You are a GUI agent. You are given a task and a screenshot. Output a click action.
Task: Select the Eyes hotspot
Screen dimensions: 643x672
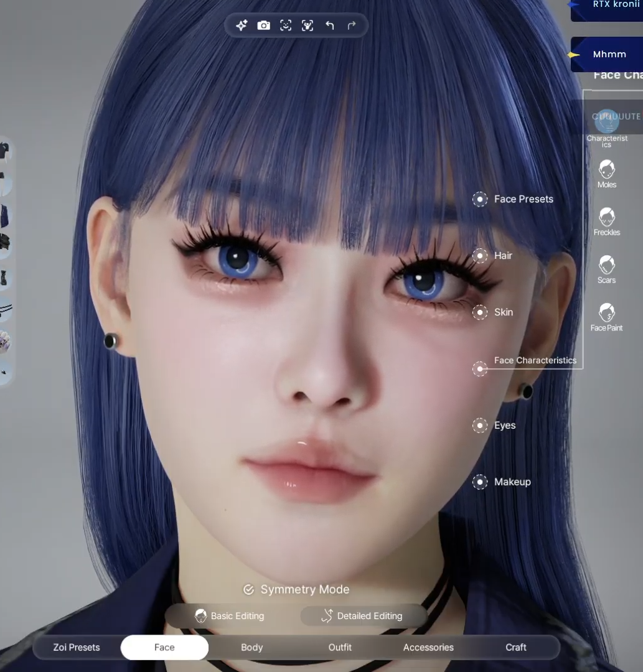480,426
